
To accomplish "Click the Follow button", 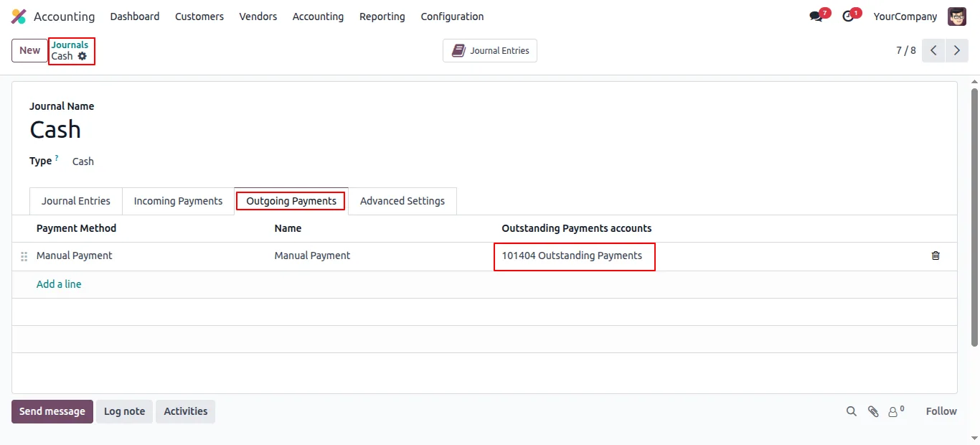I will point(941,411).
